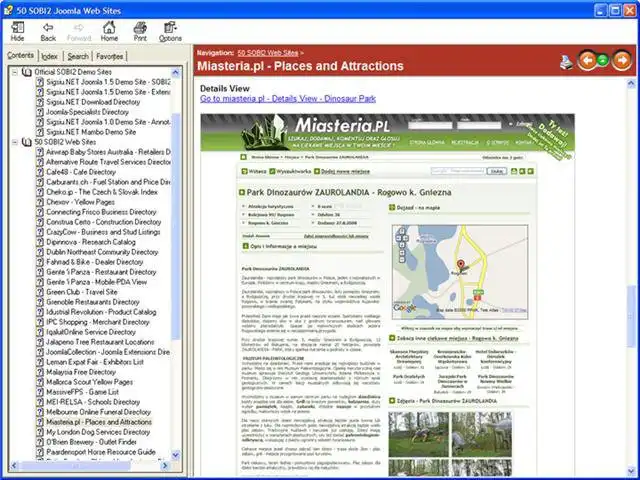
Task: Click the embedded Google map thumbnail
Action: tap(460, 272)
